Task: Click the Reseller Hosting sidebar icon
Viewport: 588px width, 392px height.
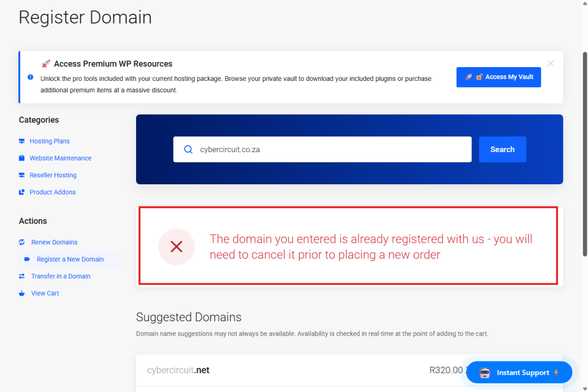Action: 22,175
